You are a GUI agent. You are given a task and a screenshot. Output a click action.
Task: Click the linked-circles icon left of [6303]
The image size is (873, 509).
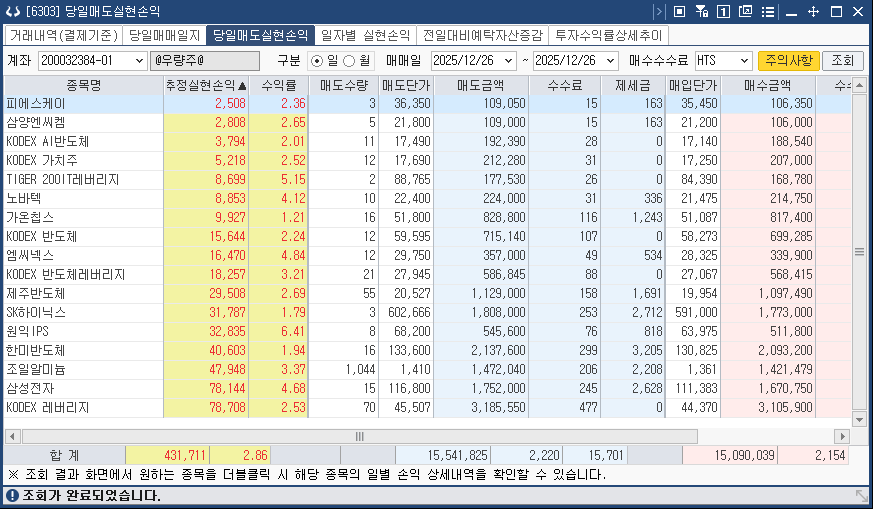point(13,11)
